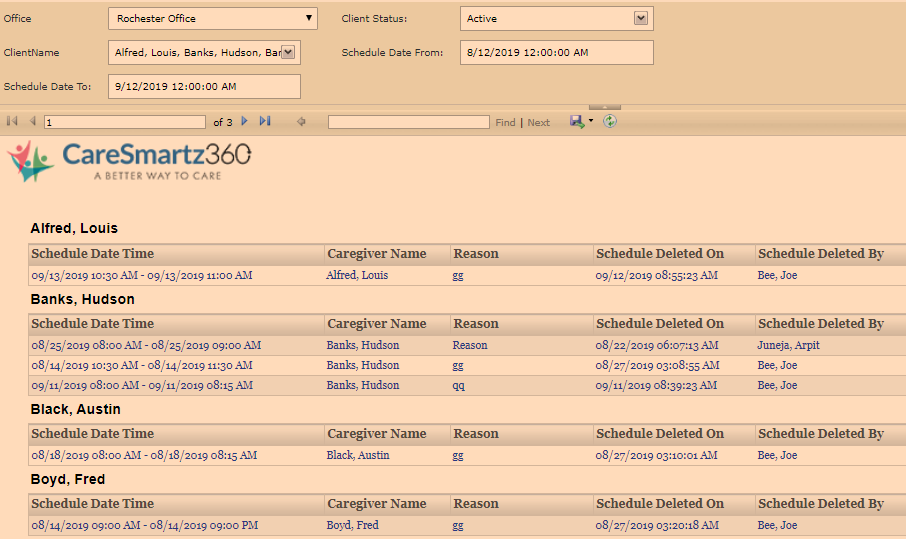906x539 pixels.
Task: Collapse the parameters panel handle
Action: (605, 106)
